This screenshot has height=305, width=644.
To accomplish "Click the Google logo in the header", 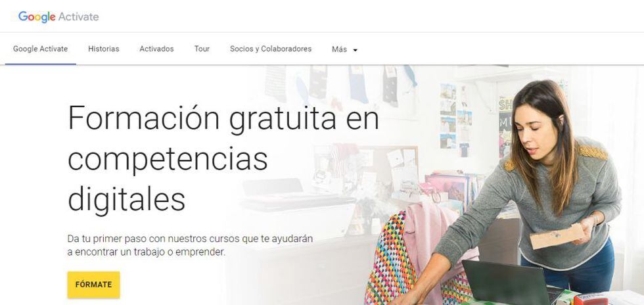I will pos(37,17).
